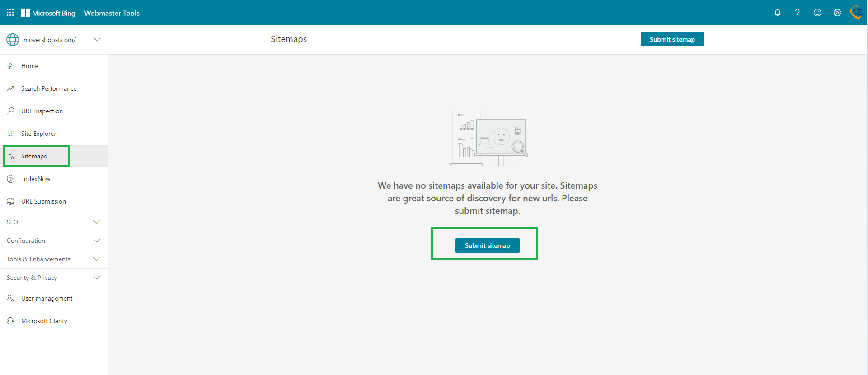Open the app launcher grid icon

(10, 13)
